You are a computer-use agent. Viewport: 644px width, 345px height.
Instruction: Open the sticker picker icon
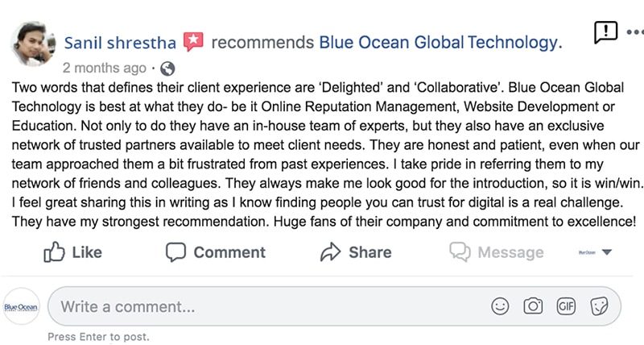pyautogui.click(x=599, y=306)
